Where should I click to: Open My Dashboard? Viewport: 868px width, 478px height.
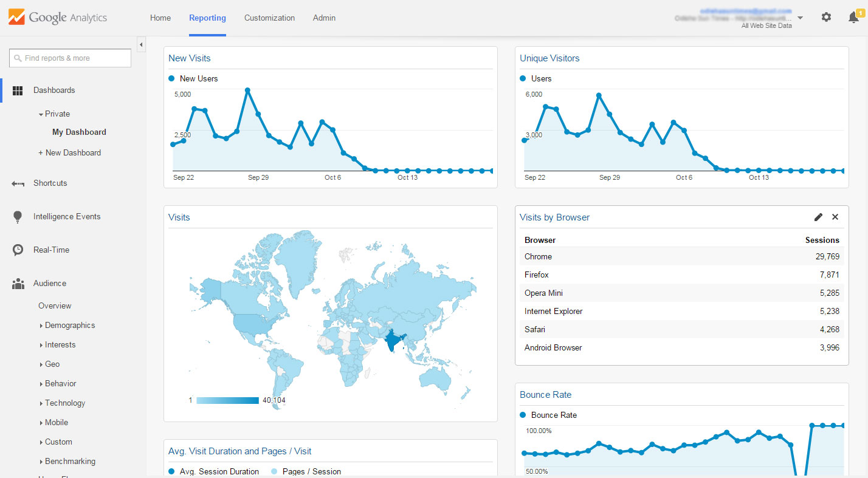pos(79,132)
